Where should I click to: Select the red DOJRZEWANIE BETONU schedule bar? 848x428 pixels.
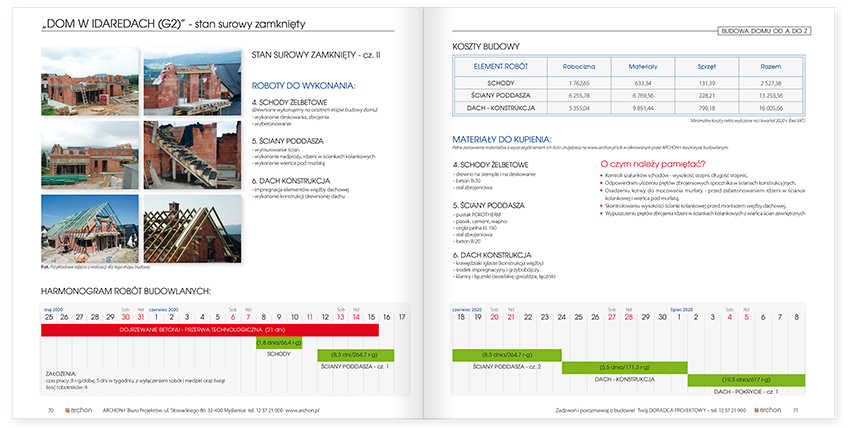point(210,330)
